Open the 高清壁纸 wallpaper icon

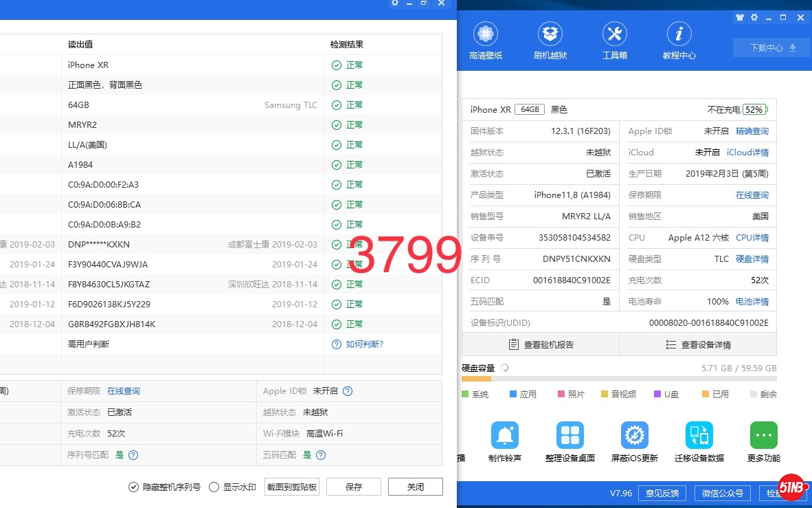point(486,34)
